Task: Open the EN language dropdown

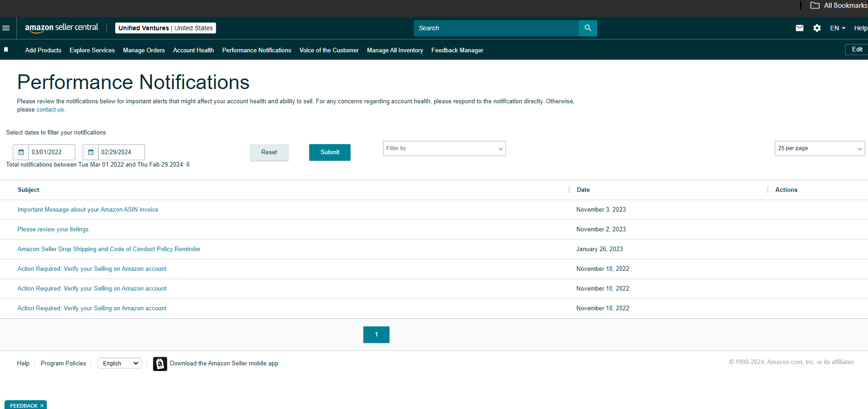Action: coord(838,28)
